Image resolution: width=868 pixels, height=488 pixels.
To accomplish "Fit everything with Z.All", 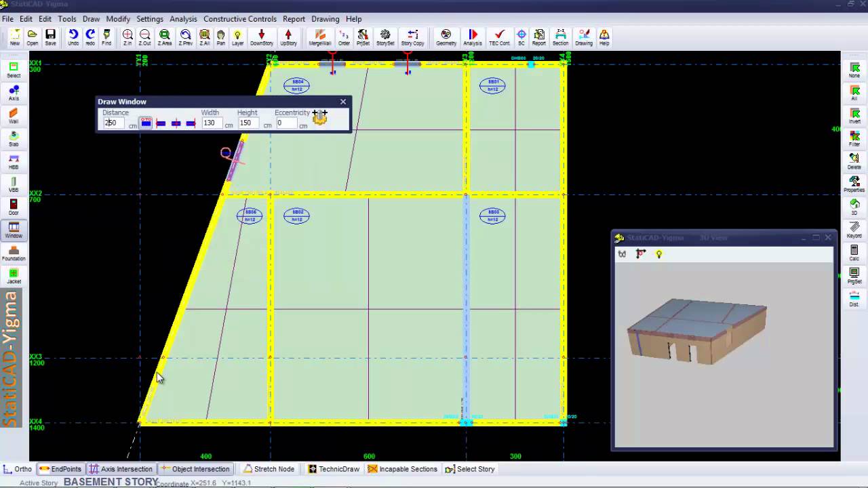I will tap(204, 37).
